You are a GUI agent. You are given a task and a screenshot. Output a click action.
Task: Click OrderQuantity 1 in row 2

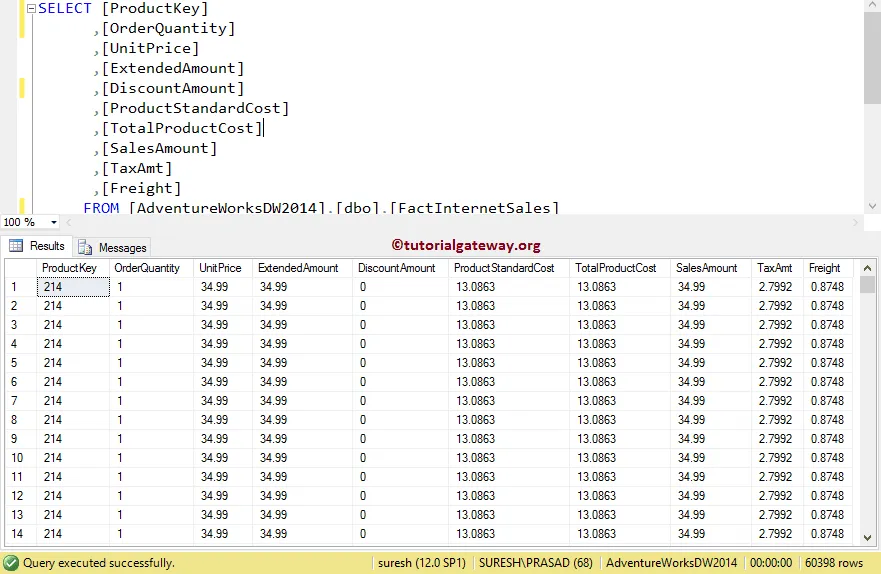coord(151,306)
